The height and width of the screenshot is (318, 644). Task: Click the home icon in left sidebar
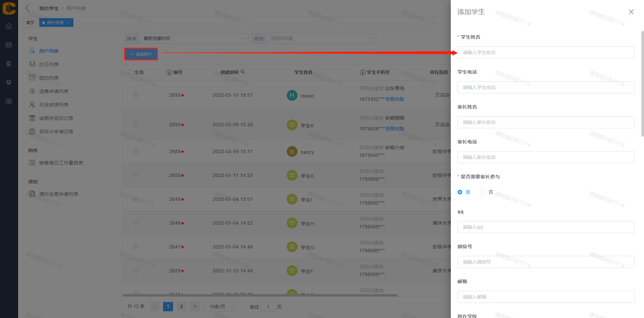pos(9,26)
